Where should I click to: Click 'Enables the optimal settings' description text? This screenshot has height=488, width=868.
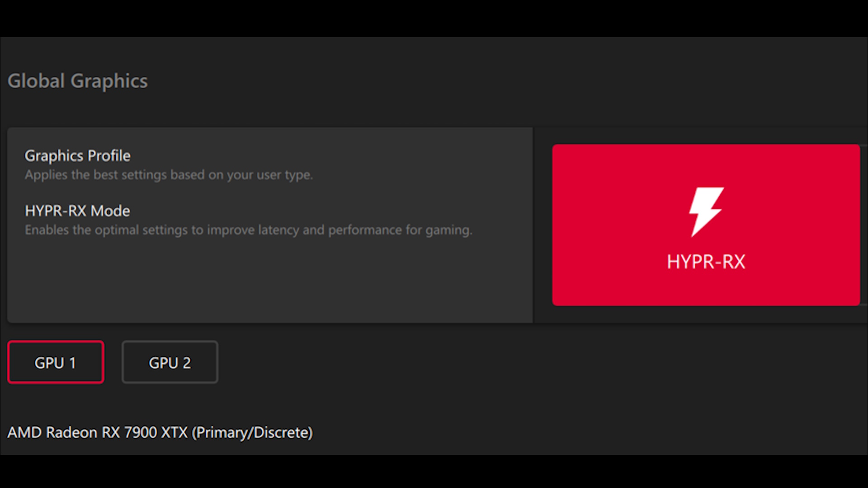[249, 230]
